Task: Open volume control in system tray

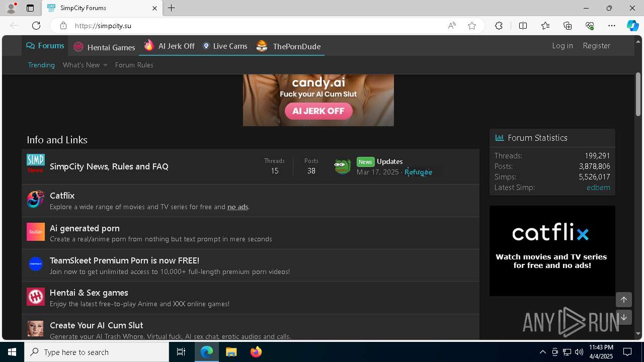Action: tap(579, 352)
